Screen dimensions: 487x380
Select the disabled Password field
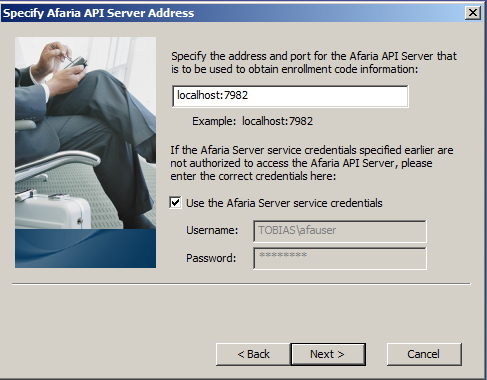click(x=340, y=258)
